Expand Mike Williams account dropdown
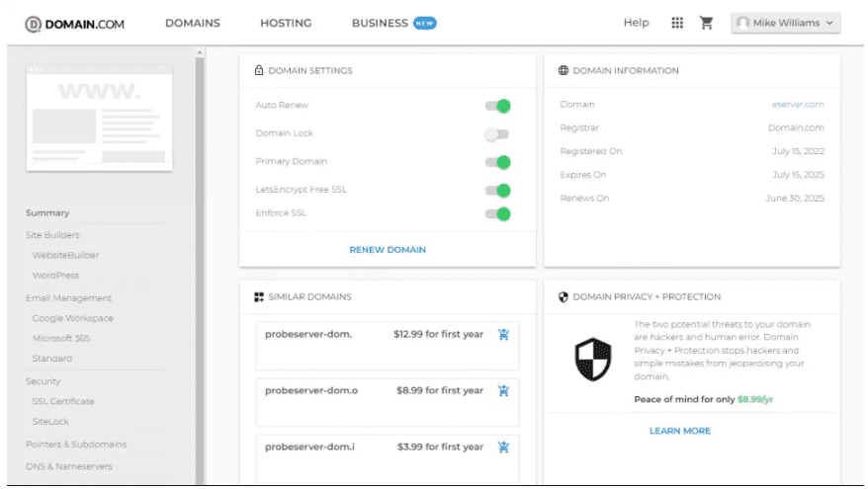Image resolution: width=868 pixels, height=489 pixels. 786,23
